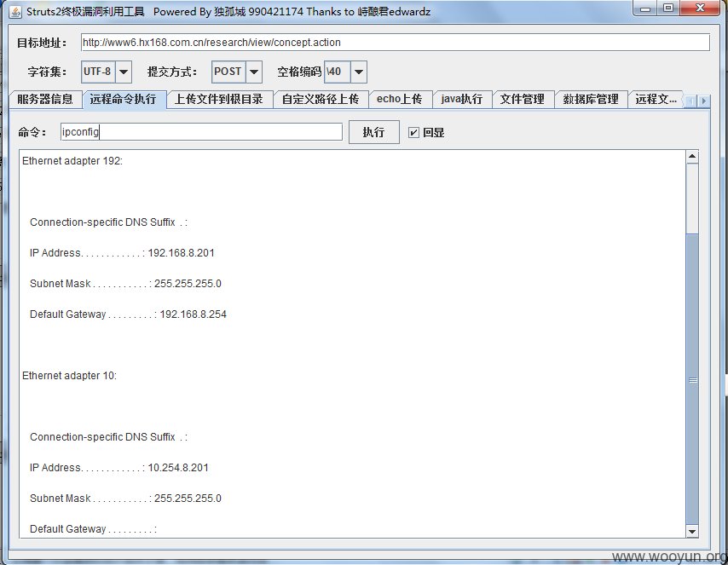Open the POST submit method dropdown
The height and width of the screenshot is (565, 728).
coord(254,72)
